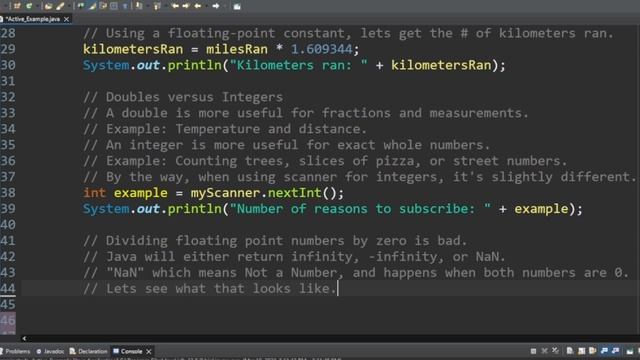Image resolution: width=640 pixels, height=360 pixels.
Task: Navigate Forward with the white right arrow
Action: pyautogui.click(x=216, y=6)
